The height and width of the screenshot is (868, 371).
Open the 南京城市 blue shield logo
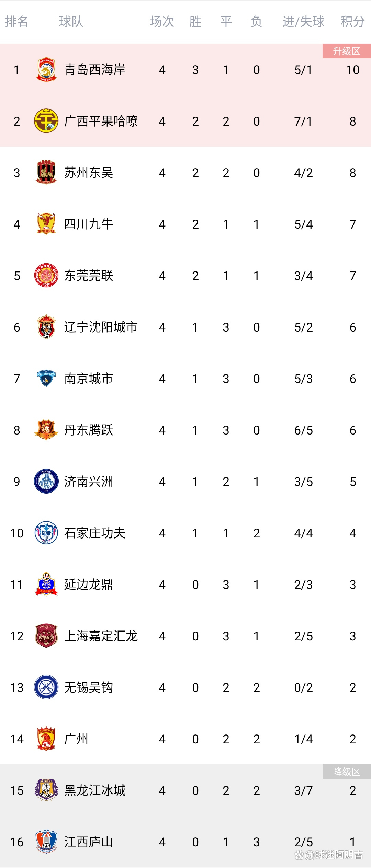46,378
